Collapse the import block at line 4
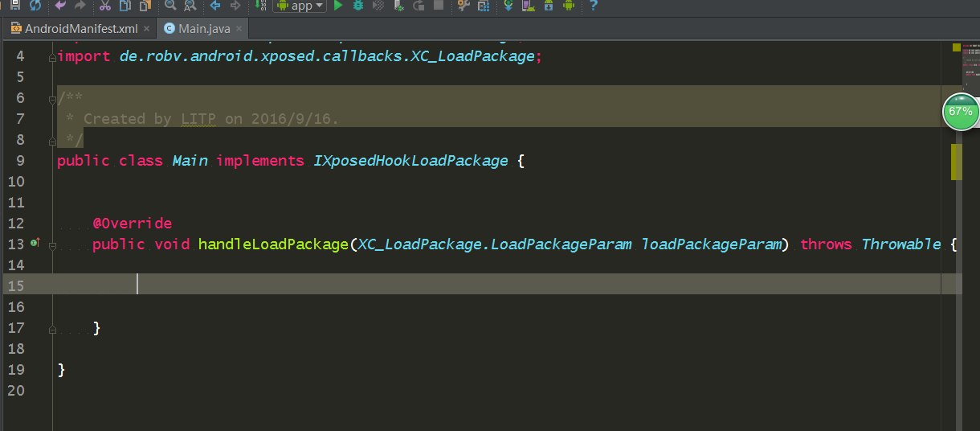This screenshot has height=431, width=980. (52, 57)
